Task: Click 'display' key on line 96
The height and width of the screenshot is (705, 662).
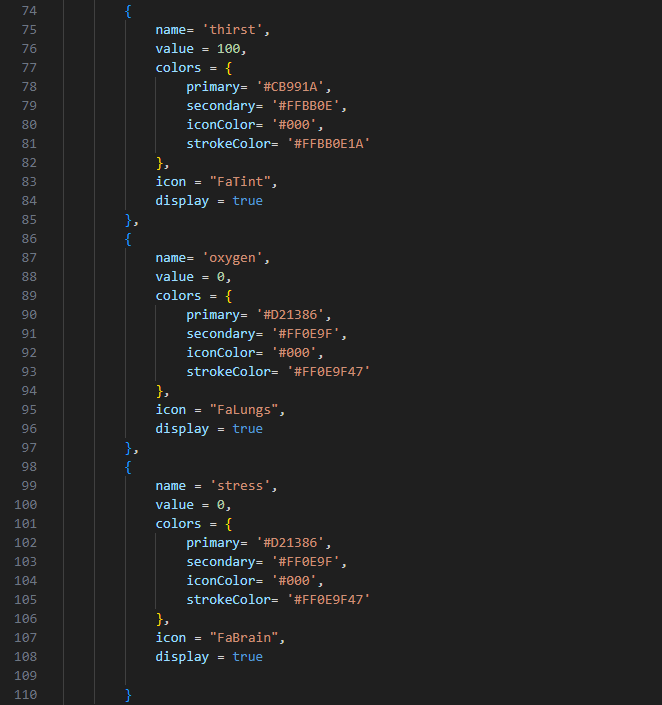Action: coord(182,428)
